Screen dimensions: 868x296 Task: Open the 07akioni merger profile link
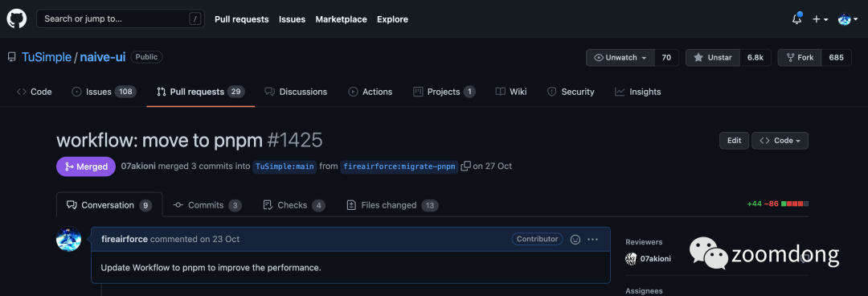click(139, 166)
